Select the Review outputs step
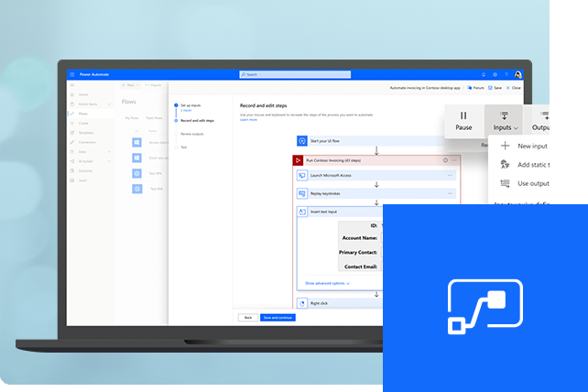Screen dimensions: 588x392 (x=192, y=134)
